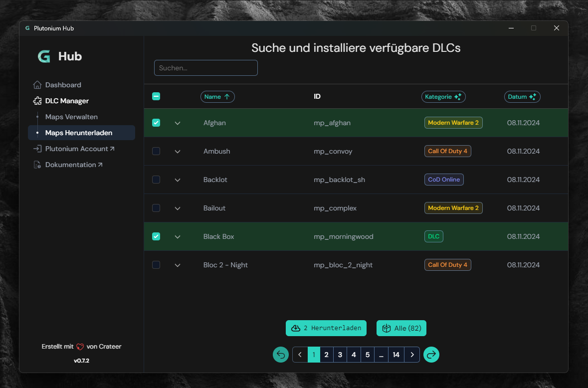
Task: Click the heart icon in footer
Action: pos(80,347)
